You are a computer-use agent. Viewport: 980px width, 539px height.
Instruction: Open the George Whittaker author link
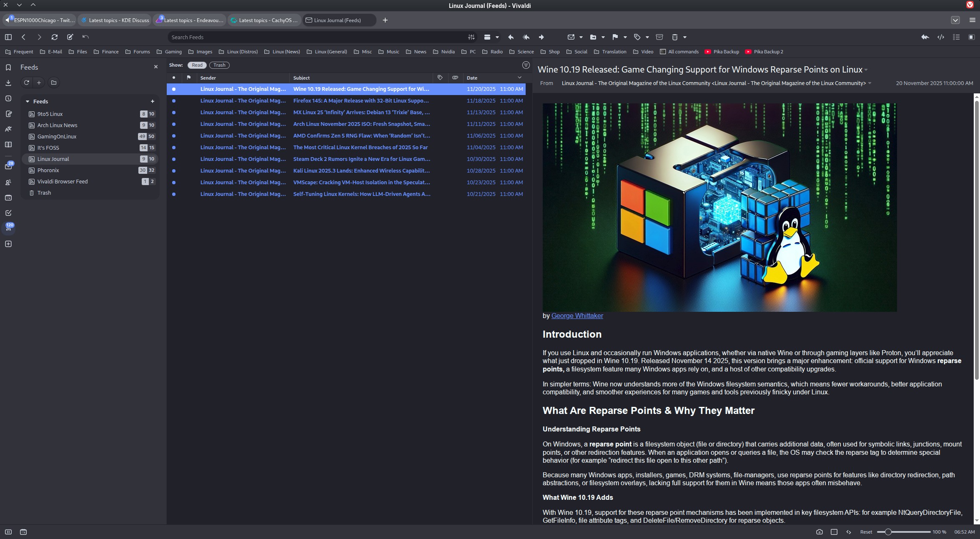click(x=577, y=316)
